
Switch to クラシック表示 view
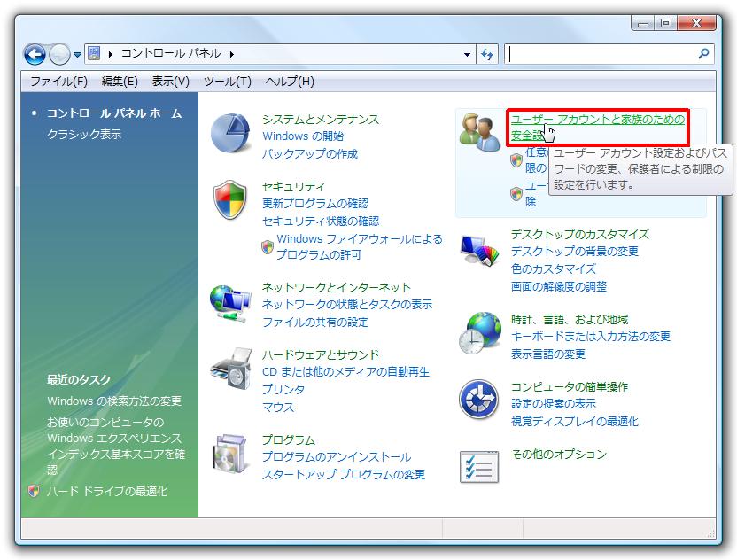click(x=84, y=135)
